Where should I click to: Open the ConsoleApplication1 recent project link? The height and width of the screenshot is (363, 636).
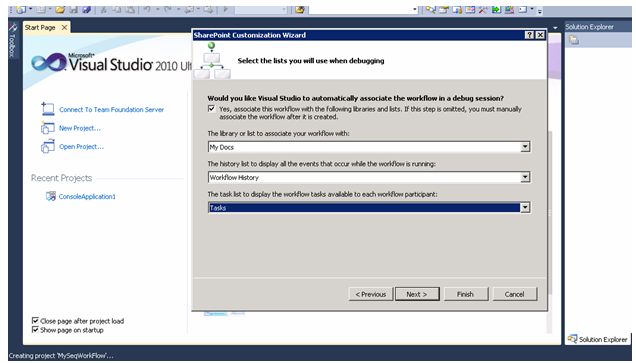click(x=87, y=196)
